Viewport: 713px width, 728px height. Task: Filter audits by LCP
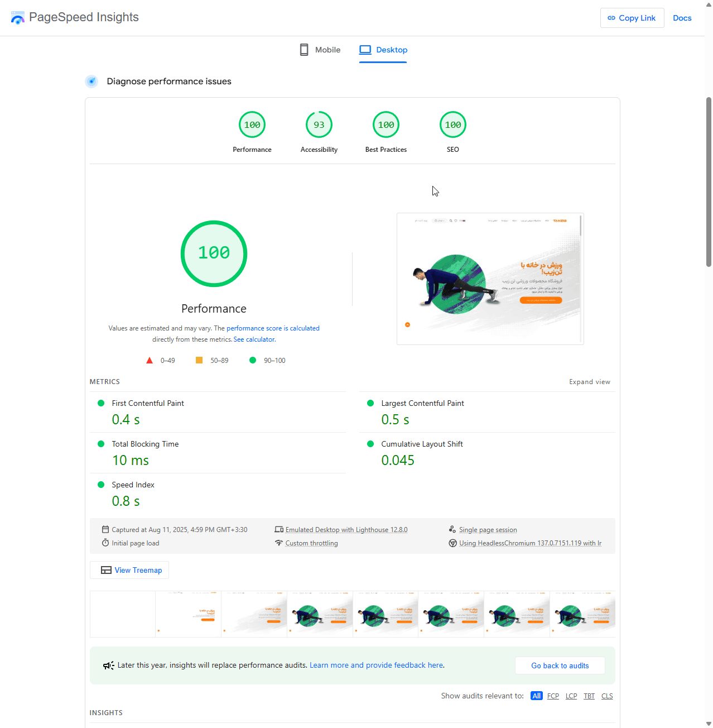tap(571, 696)
